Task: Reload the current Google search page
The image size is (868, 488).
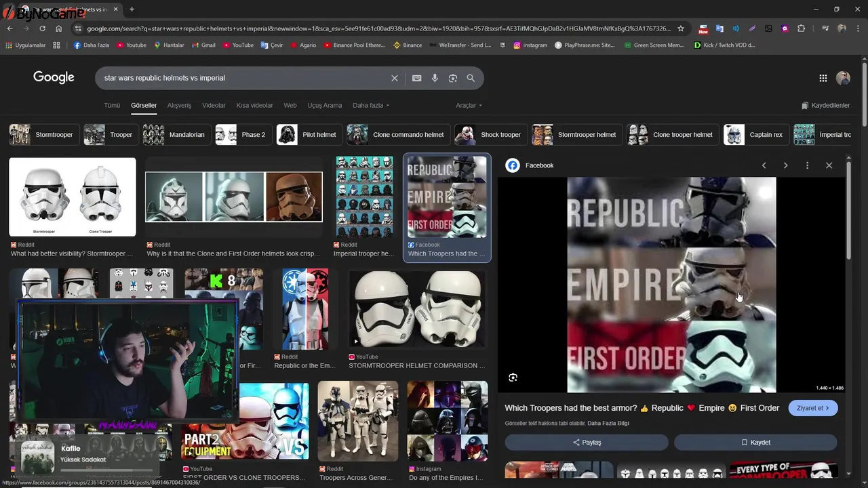Action: point(42,28)
